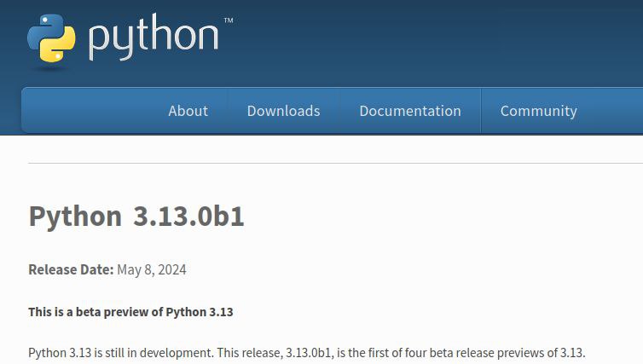Click empty navigation bar area left of About
Screen dimensions: 643x364
85,111
